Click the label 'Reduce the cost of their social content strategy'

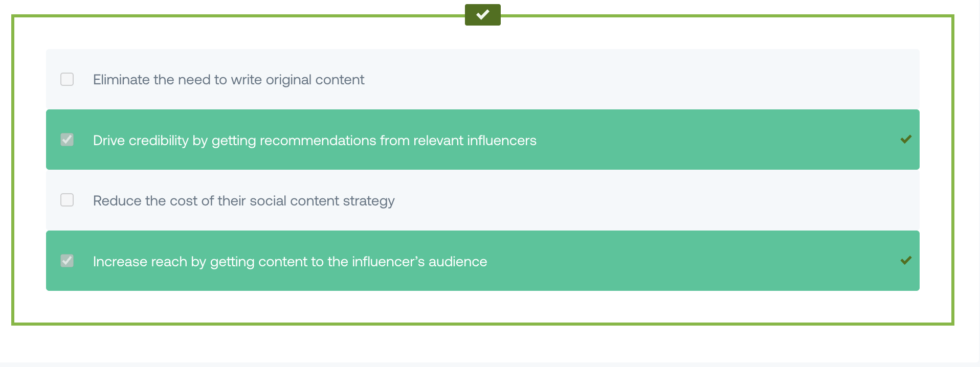(244, 201)
